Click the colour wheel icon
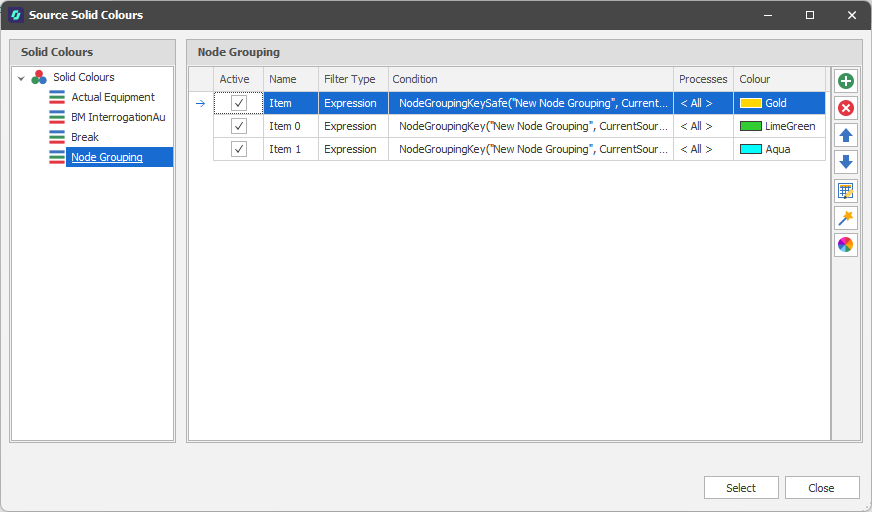Image resolution: width=873 pixels, height=512 pixels. click(846, 245)
